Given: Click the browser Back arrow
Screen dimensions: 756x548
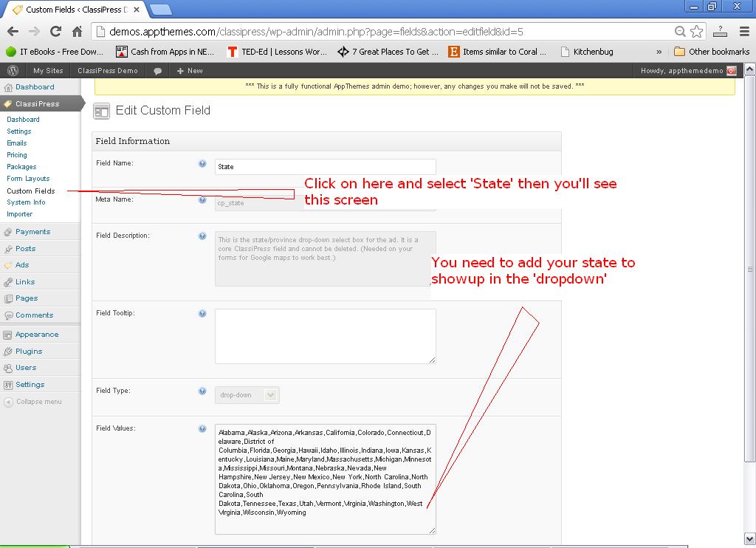Looking at the screenshot, I should click(13, 32).
